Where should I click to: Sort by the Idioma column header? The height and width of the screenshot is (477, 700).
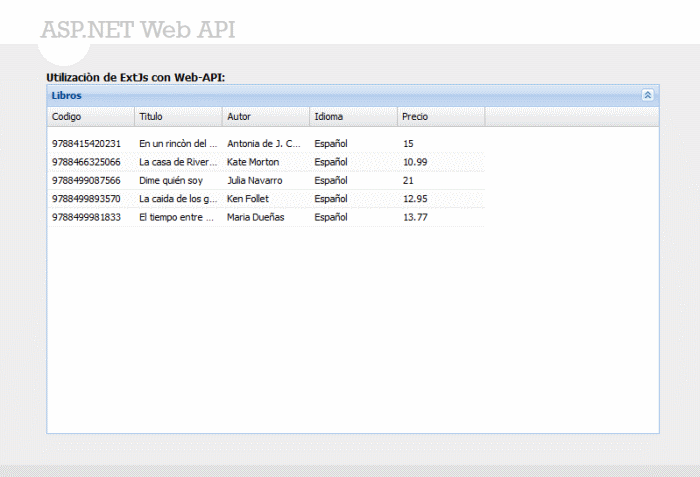click(354, 117)
